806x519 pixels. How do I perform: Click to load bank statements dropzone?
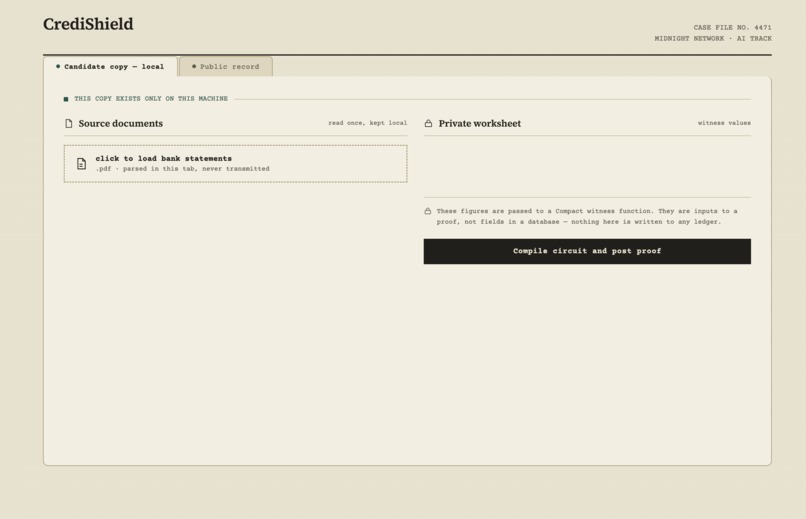coord(235,163)
